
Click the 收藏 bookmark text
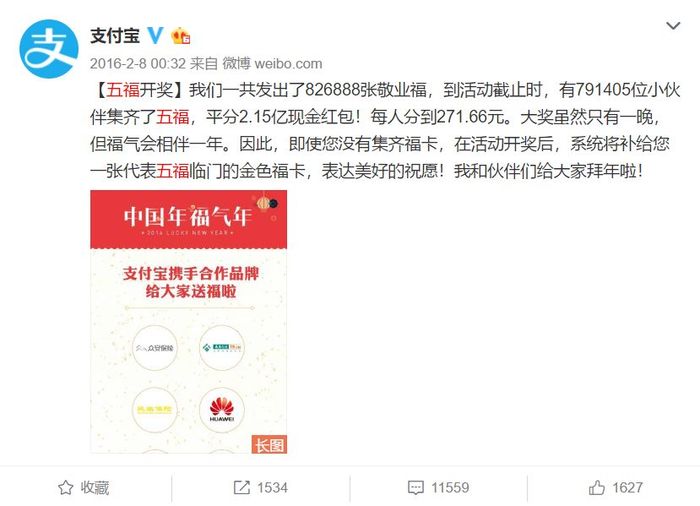click(95, 488)
